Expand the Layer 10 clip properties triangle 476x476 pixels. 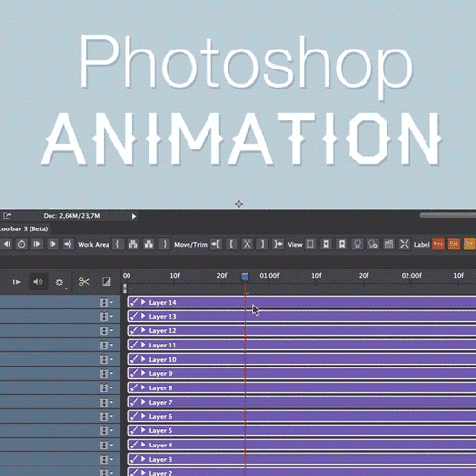click(x=143, y=359)
